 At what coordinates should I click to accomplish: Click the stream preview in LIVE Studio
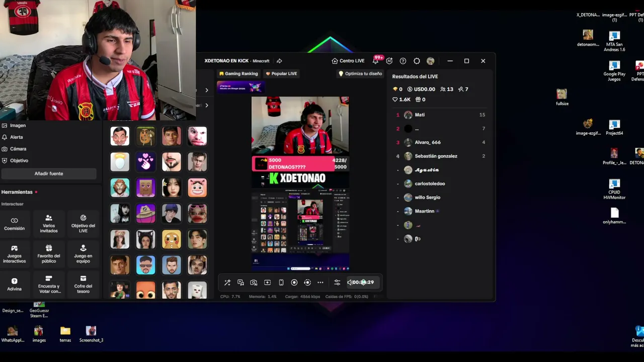click(x=300, y=184)
